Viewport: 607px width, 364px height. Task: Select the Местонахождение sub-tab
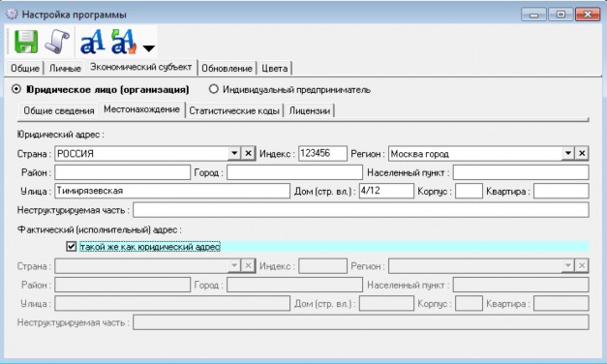[x=141, y=109]
